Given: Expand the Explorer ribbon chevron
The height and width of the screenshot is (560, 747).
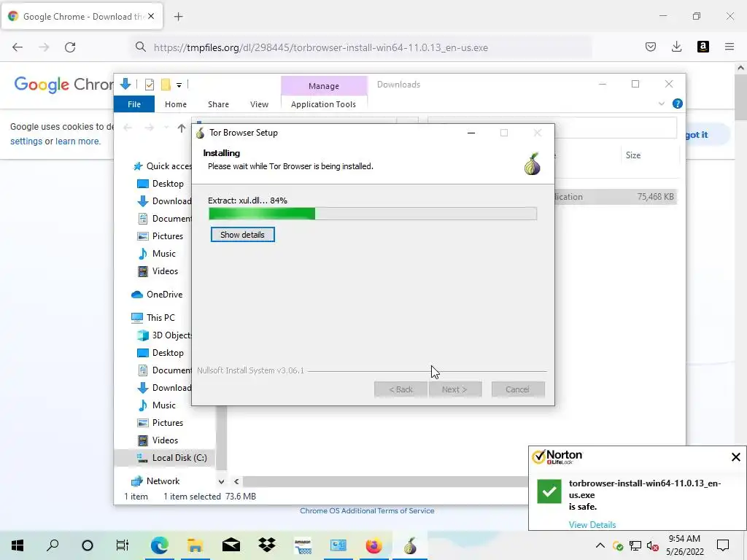Looking at the screenshot, I should 661,104.
